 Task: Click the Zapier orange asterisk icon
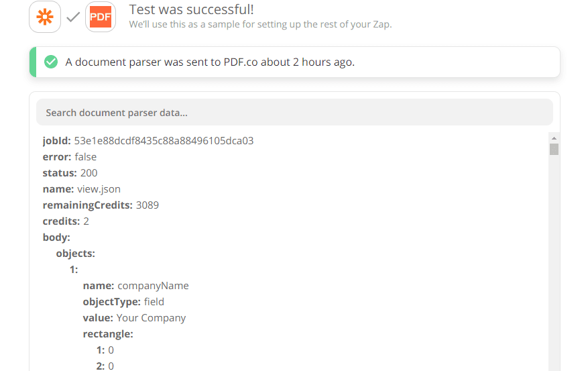[45, 17]
